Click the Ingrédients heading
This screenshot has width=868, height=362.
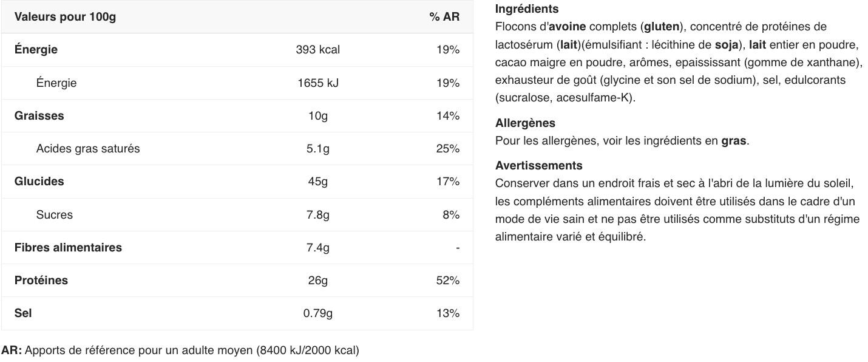pyautogui.click(x=527, y=9)
